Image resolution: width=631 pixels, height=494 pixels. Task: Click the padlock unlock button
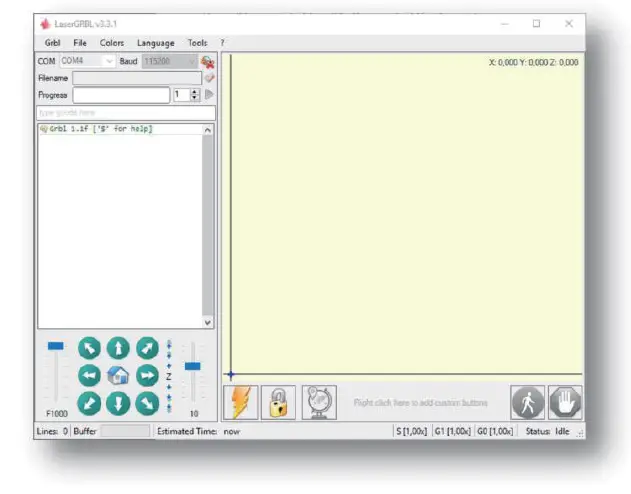tap(278, 403)
